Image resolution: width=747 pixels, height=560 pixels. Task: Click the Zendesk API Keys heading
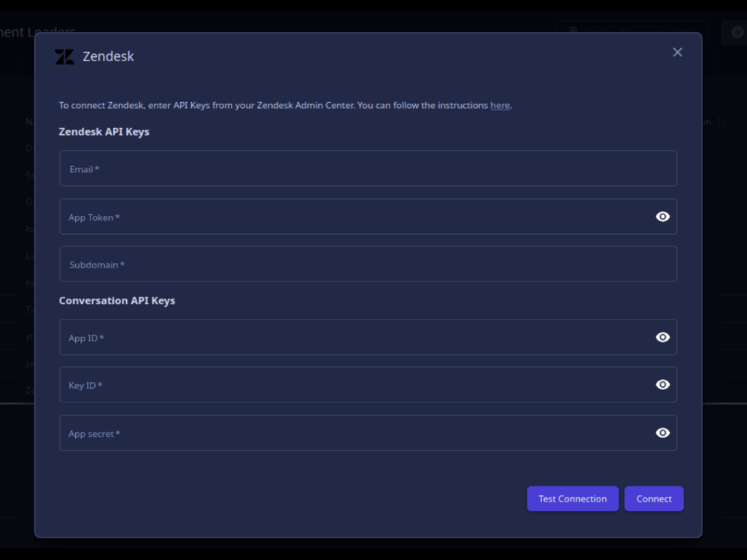coord(104,131)
